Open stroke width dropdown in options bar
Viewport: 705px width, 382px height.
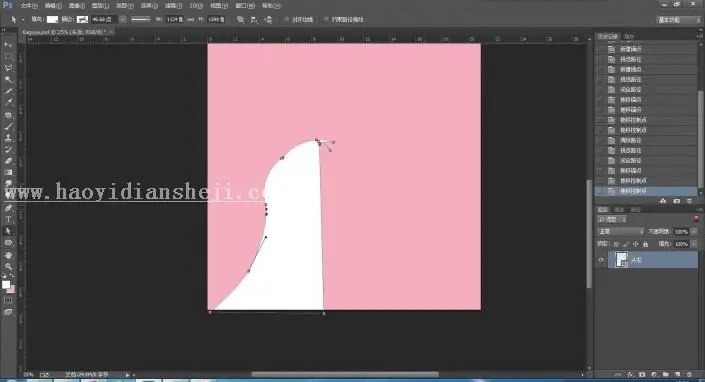pyautogui.click(x=123, y=19)
